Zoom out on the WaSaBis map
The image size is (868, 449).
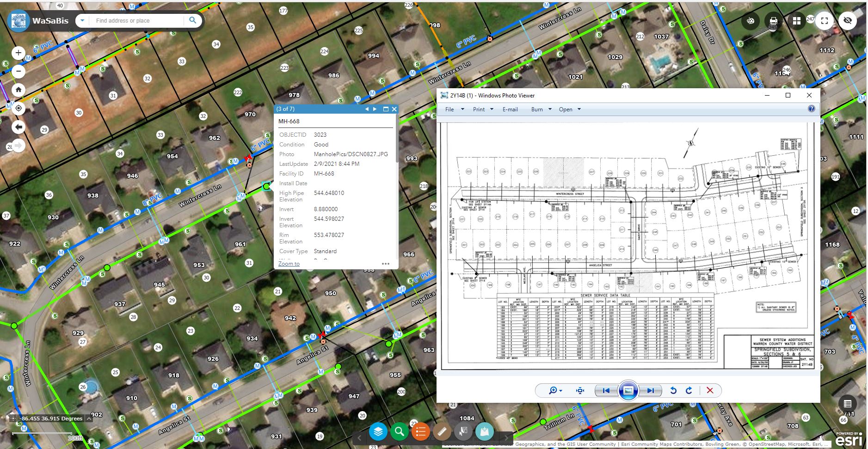tap(18, 72)
